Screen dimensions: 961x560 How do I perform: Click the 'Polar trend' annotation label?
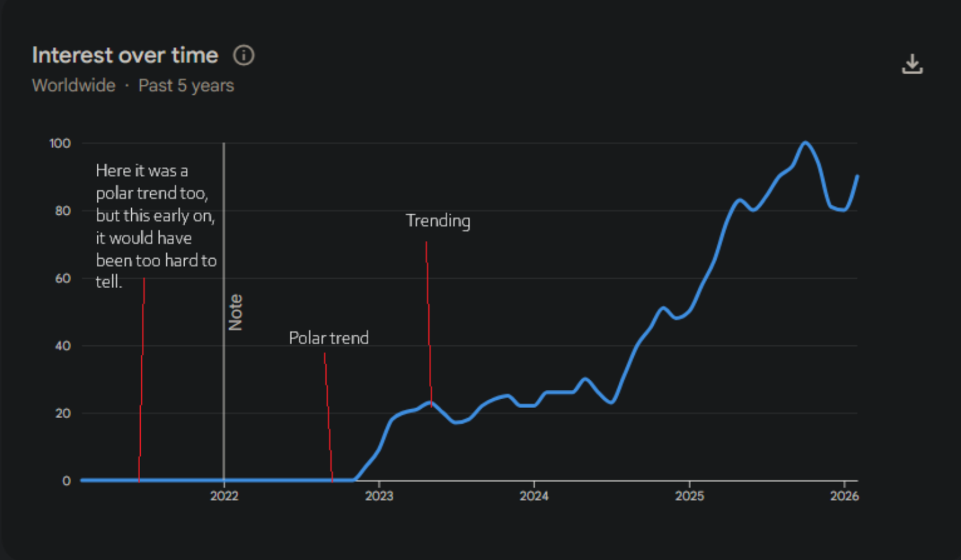[328, 337]
